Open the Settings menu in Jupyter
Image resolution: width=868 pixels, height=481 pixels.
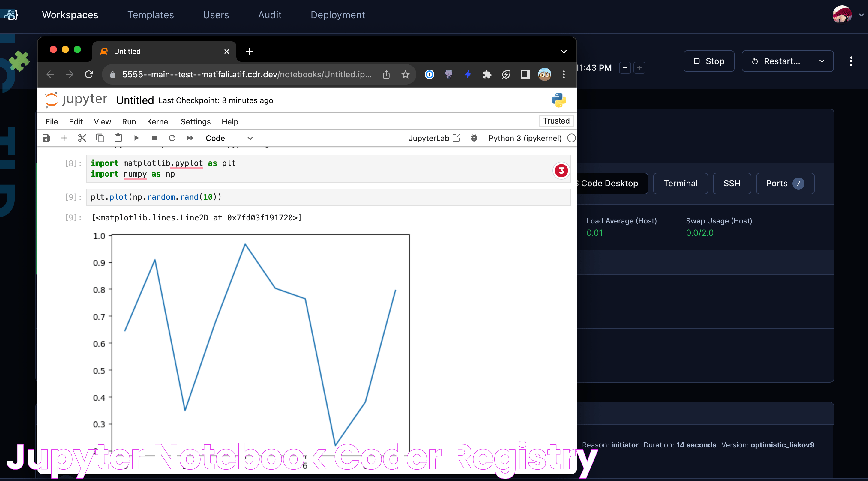tap(196, 121)
